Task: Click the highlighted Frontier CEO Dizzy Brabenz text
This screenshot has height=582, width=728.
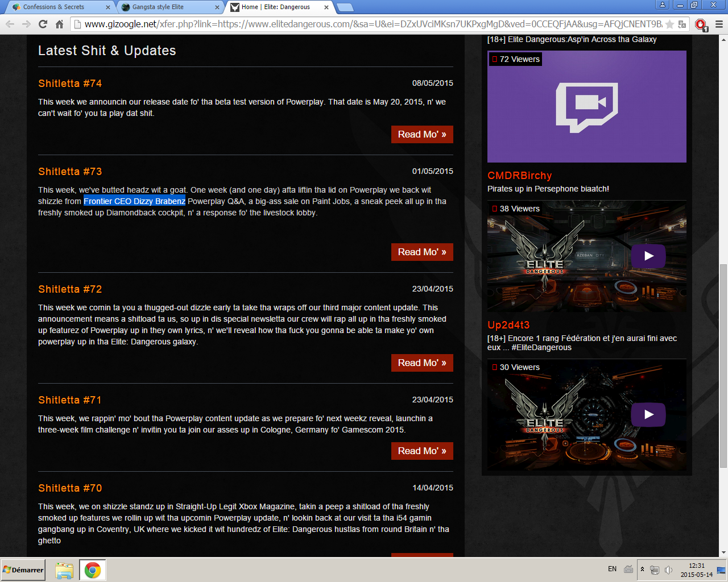Action: point(134,201)
